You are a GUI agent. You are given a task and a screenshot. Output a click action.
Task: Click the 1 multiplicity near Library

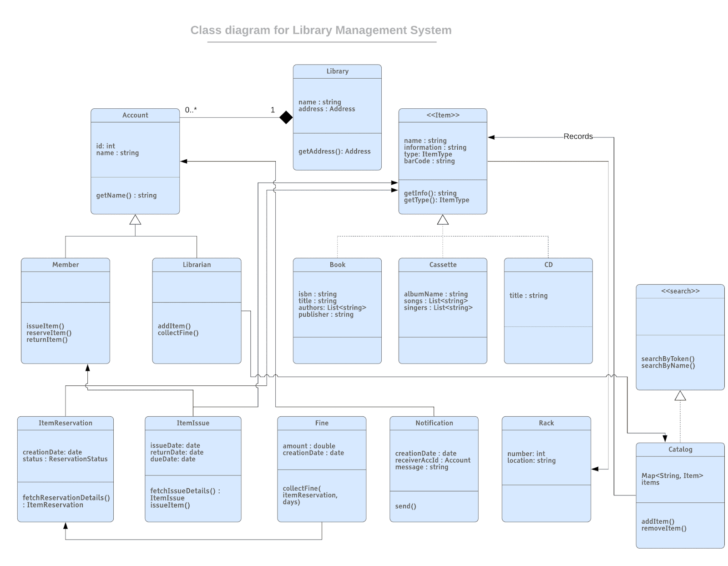(273, 110)
